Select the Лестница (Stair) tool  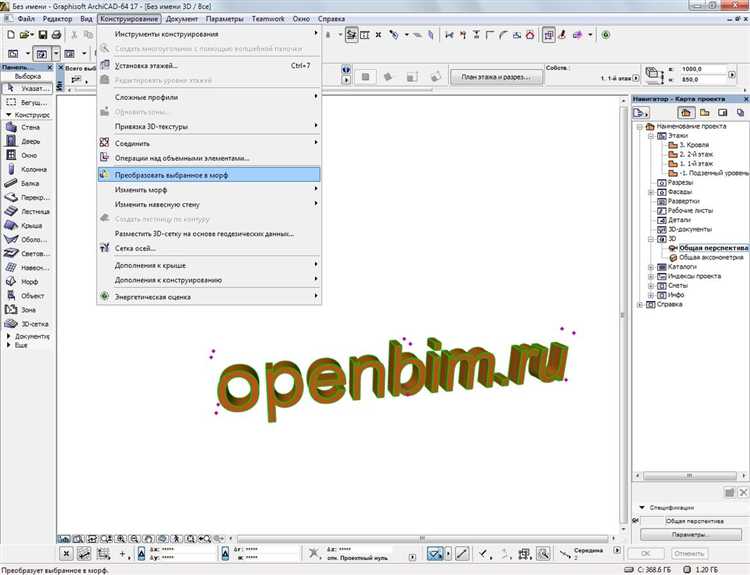pos(28,211)
